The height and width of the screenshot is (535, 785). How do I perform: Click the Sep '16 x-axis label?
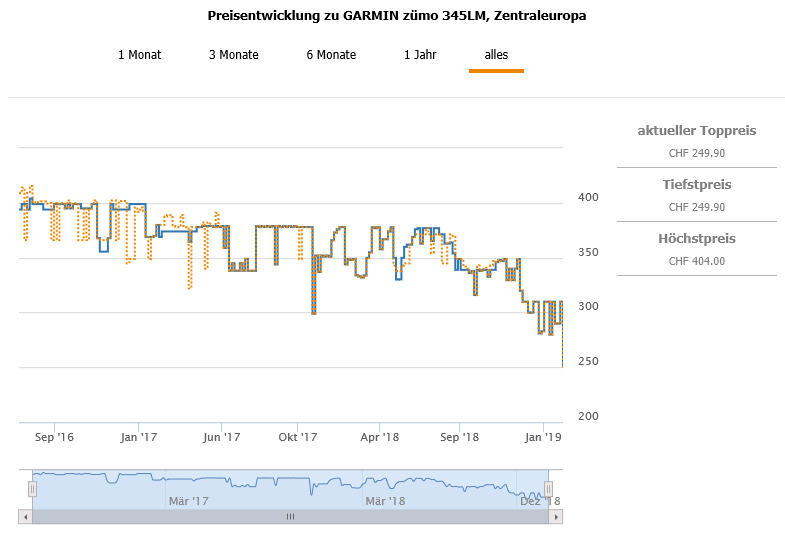tap(54, 437)
